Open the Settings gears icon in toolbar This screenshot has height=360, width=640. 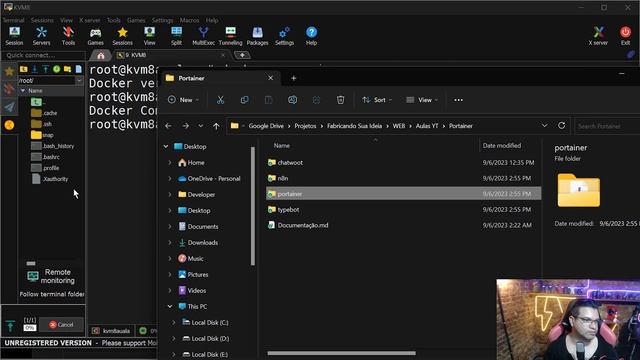[284, 36]
